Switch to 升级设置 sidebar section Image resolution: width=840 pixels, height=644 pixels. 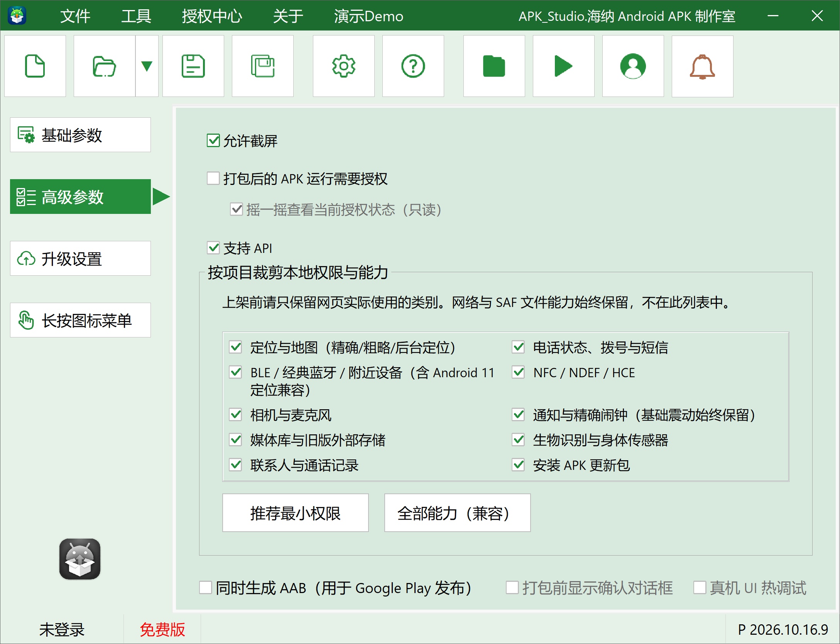pyautogui.click(x=80, y=258)
